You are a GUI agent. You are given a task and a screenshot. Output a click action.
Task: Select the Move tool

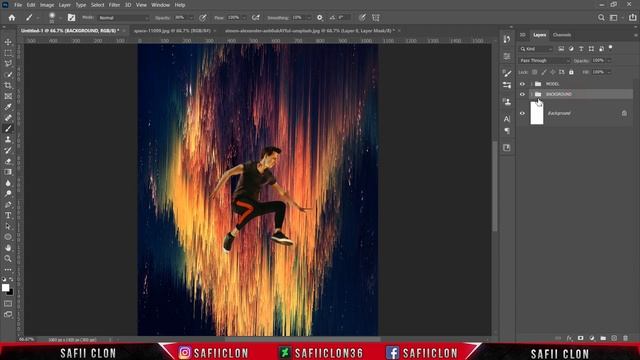click(8, 42)
